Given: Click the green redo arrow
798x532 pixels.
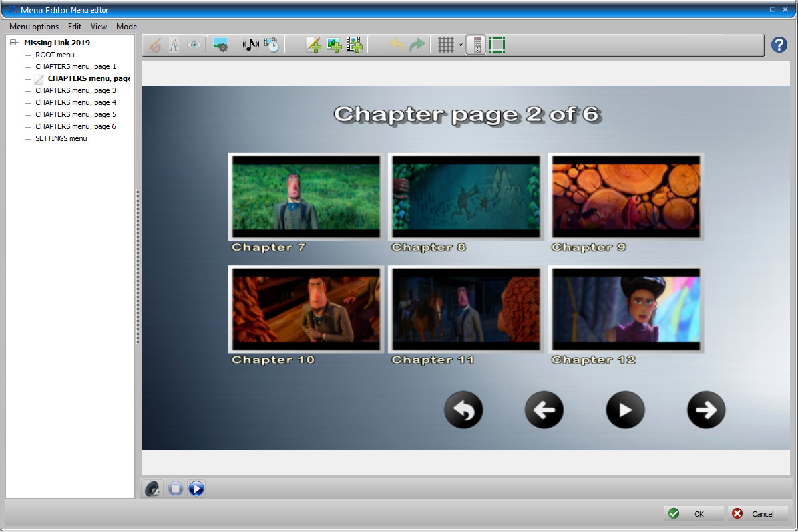Looking at the screenshot, I should click(x=417, y=45).
